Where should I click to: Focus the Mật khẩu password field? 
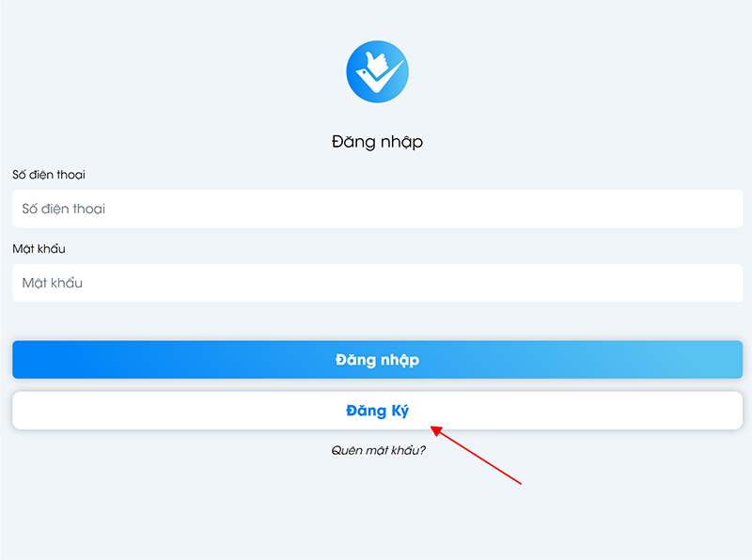(378, 283)
